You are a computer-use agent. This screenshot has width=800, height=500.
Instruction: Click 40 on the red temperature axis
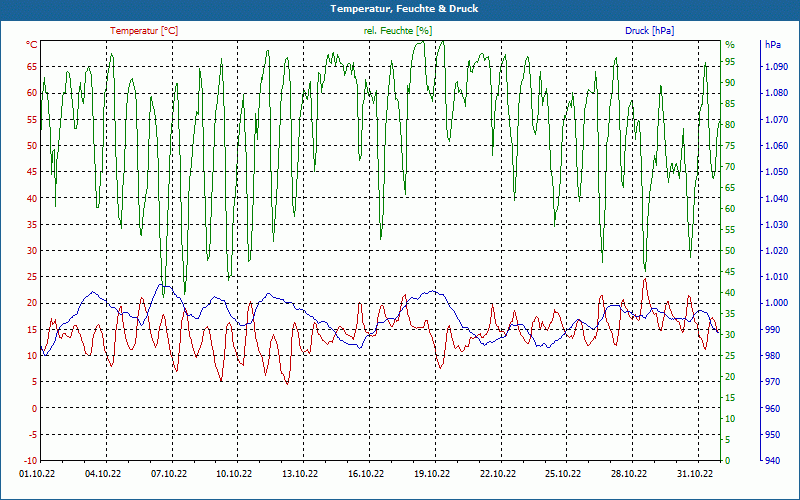click(x=32, y=198)
